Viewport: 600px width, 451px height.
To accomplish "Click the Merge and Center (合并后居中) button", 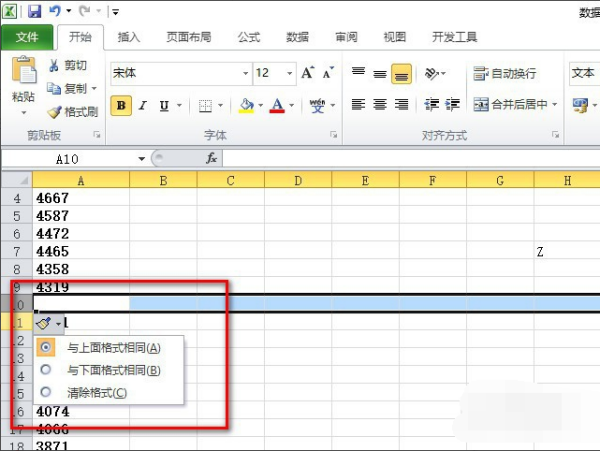I will pyautogui.click(x=510, y=104).
